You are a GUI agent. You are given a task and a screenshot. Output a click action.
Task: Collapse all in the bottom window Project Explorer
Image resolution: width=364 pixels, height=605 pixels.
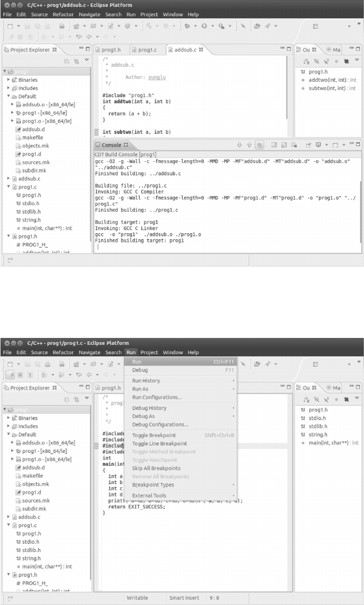point(67,399)
